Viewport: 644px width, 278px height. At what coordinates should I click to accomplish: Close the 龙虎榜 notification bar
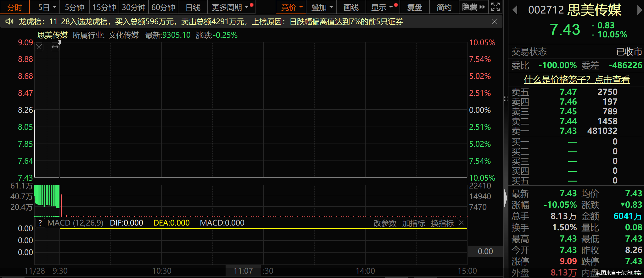[x=495, y=21]
